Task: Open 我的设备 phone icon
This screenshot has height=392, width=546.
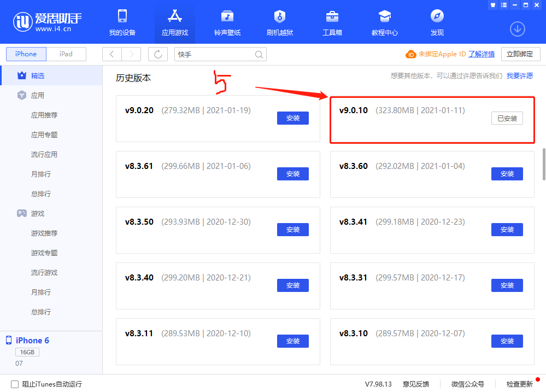Action: click(122, 16)
